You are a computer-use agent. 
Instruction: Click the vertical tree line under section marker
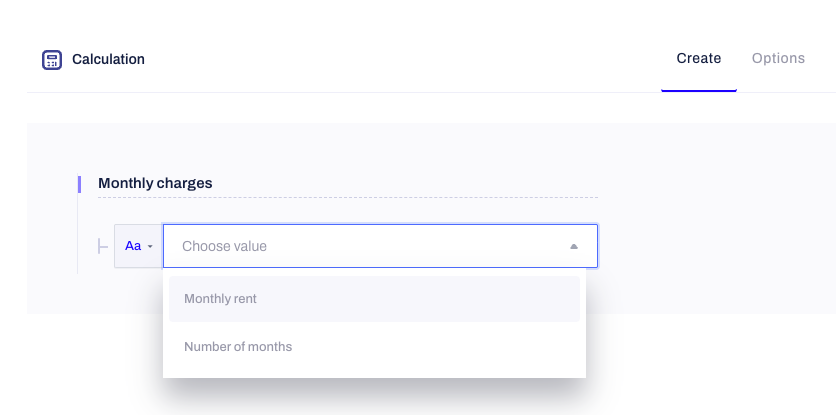(78, 233)
